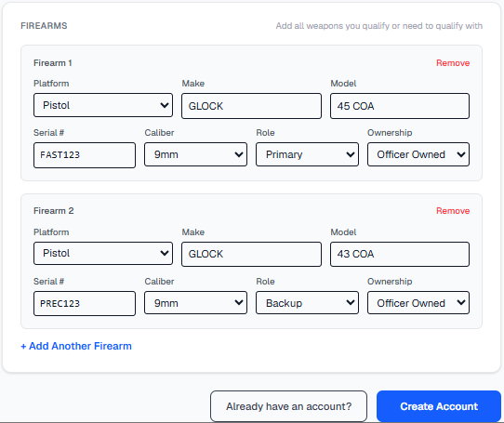Click Add Another Firearm link

(x=76, y=346)
